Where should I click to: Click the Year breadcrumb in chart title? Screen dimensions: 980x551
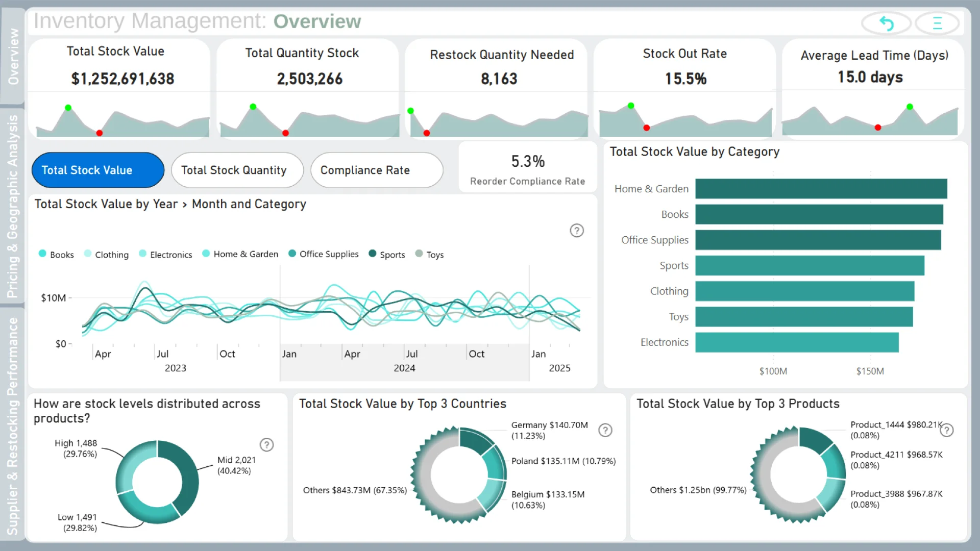(165, 204)
